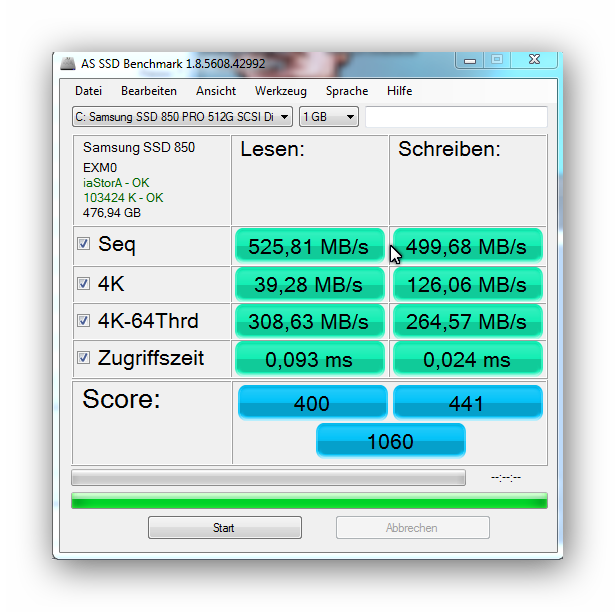Screen dimensions: 615x612
Task: Open the Bearbeiten menu
Action: pos(149,91)
